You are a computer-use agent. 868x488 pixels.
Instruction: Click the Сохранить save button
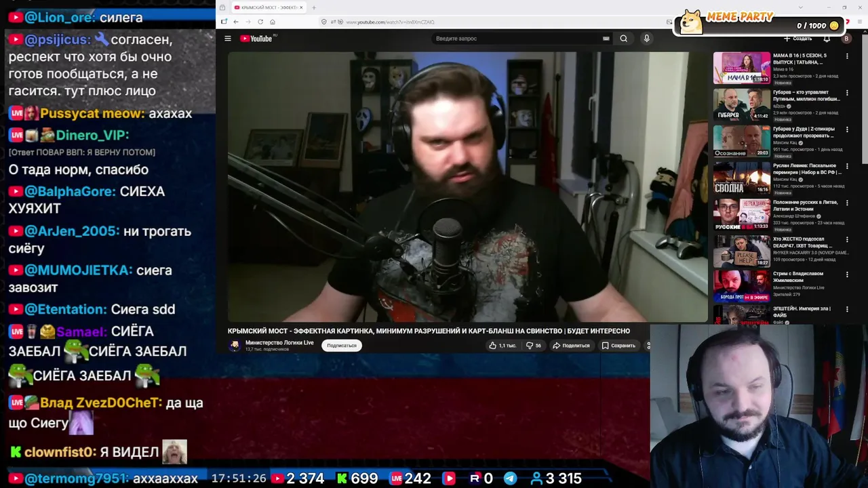618,346
